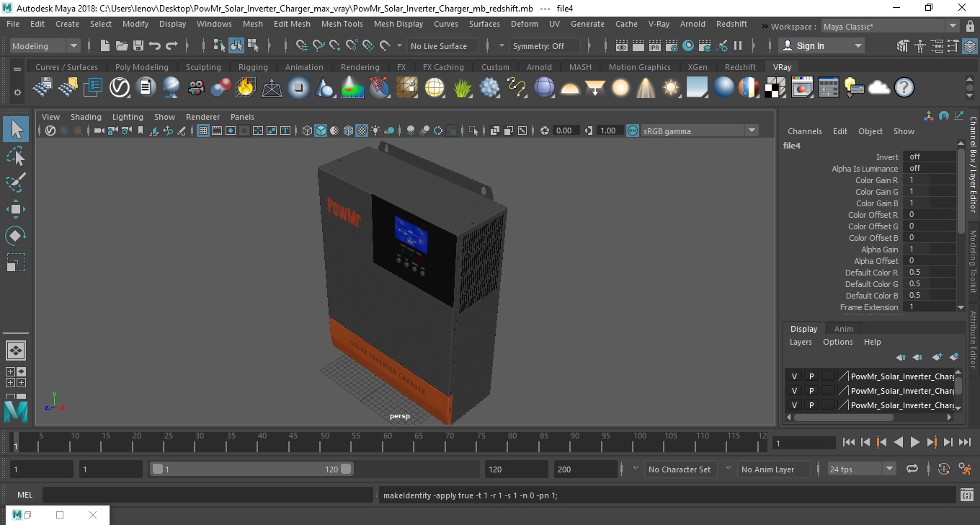Switch to the Redshift shelf tab
Image resolution: width=980 pixels, height=525 pixels.
pos(740,67)
